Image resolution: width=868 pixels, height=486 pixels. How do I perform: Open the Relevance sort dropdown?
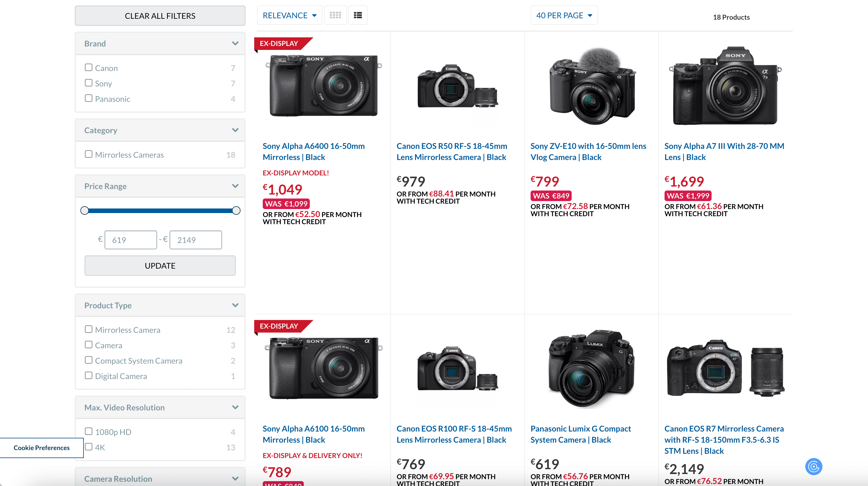pos(290,15)
